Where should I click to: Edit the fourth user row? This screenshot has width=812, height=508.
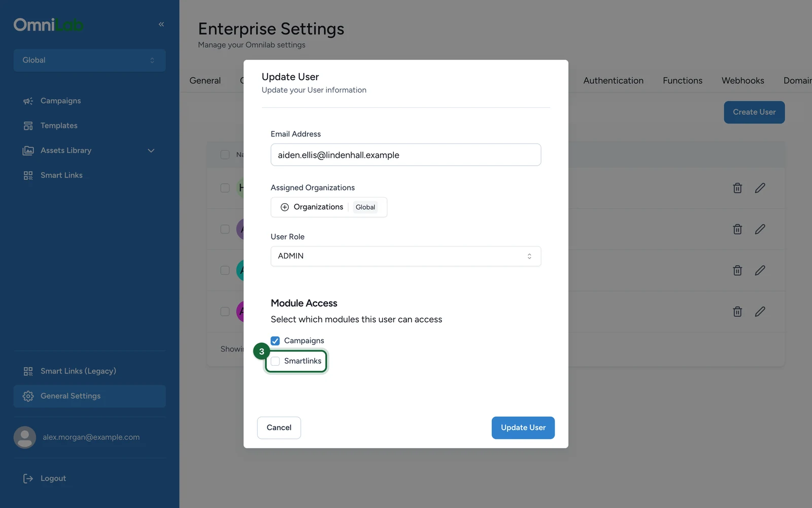760,311
